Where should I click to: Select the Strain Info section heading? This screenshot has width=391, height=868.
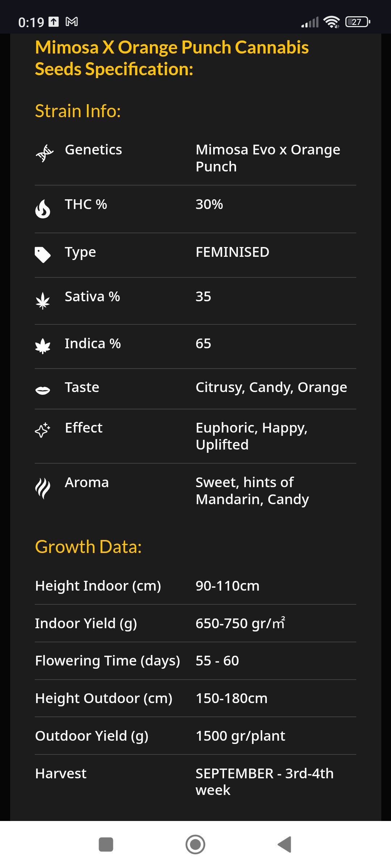coord(78,111)
